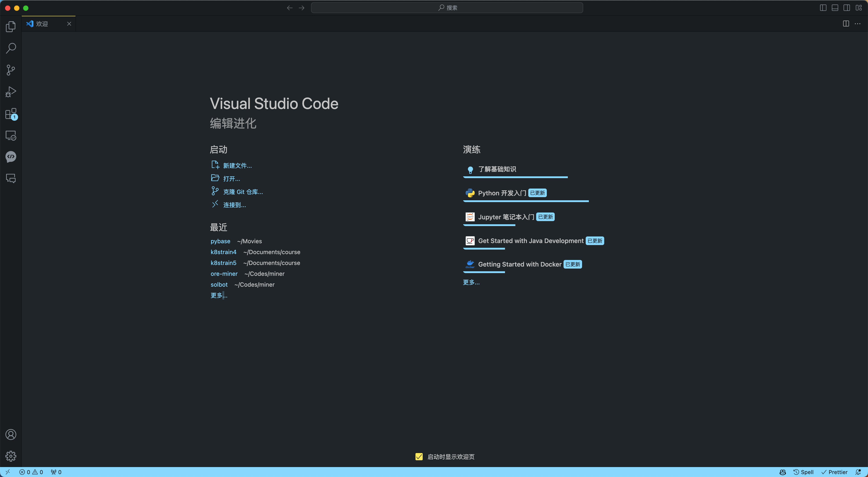868x477 pixels.
Task: Open the customize layout button
Action: pyautogui.click(x=859, y=8)
